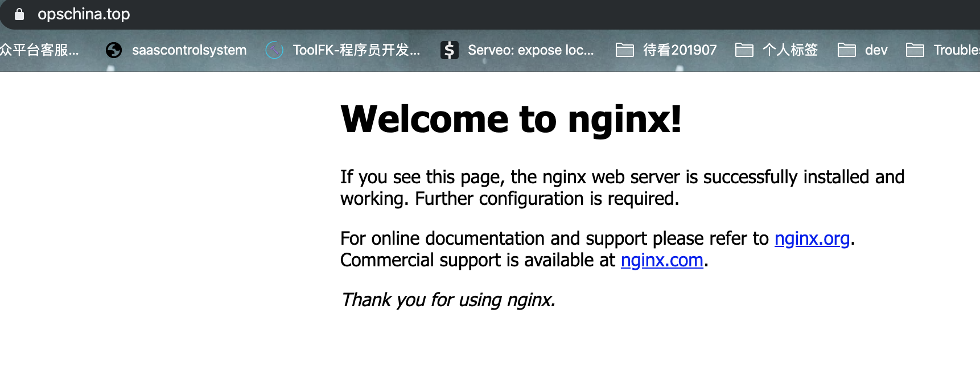Viewport: 980px width, 387px height.
Task: Click the Welcome to nginx! heading
Action: (x=510, y=120)
